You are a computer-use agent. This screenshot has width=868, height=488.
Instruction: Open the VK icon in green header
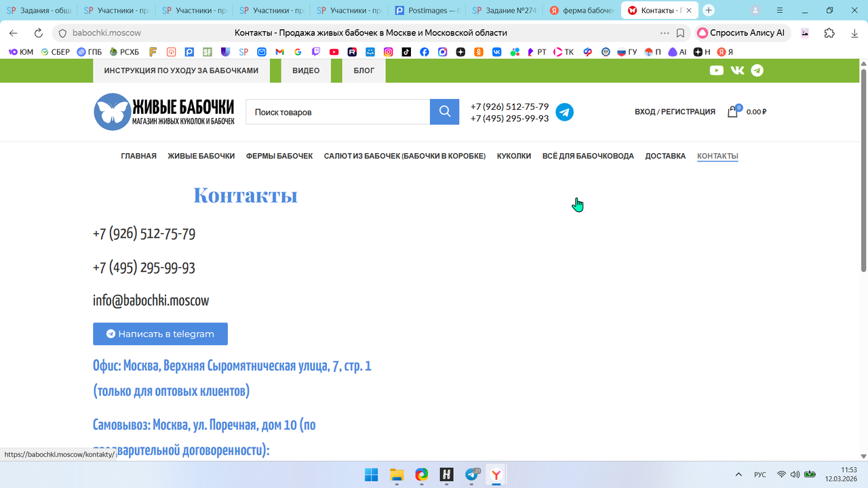(x=737, y=70)
